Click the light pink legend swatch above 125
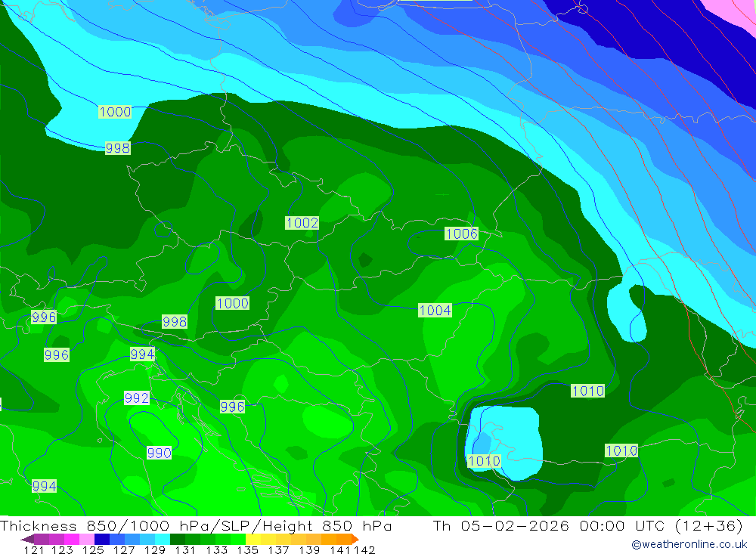The height and width of the screenshot is (554, 756). click(87, 539)
